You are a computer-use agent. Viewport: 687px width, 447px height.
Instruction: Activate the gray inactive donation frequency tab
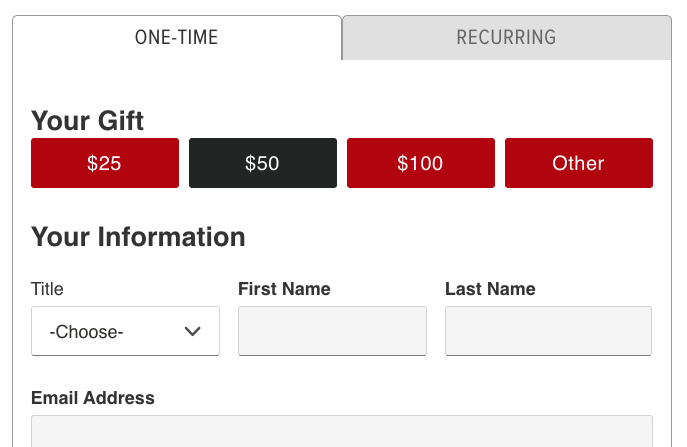tap(506, 38)
